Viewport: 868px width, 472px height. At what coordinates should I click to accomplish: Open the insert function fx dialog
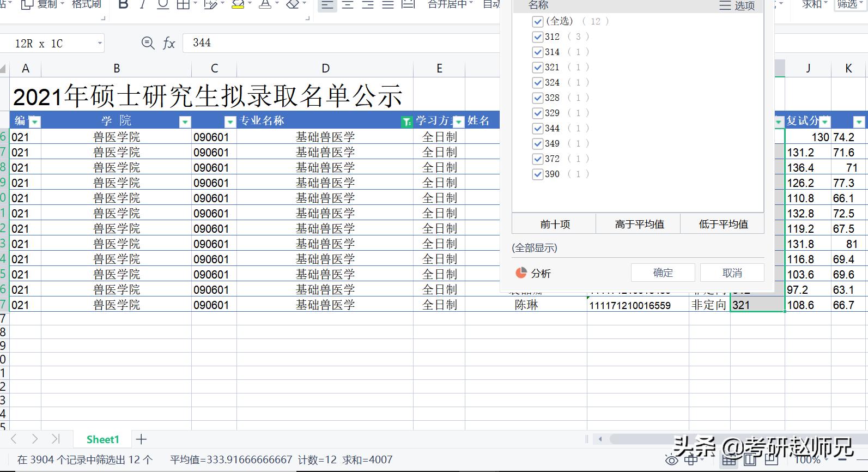point(169,44)
